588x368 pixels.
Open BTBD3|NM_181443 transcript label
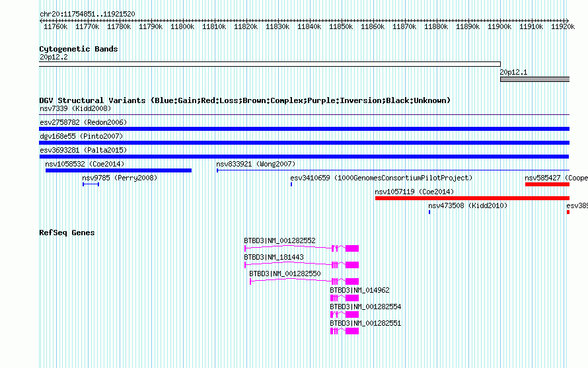pyautogui.click(x=274, y=257)
